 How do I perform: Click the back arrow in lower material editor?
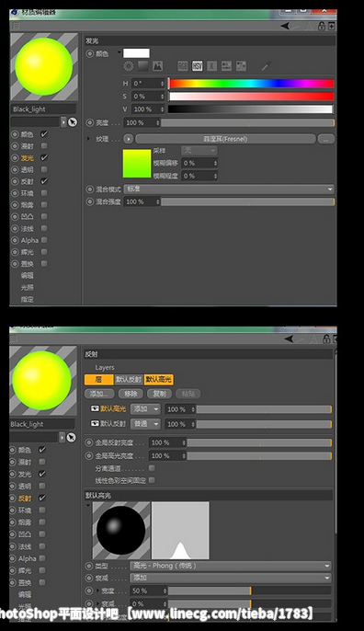pyautogui.click(x=290, y=338)
